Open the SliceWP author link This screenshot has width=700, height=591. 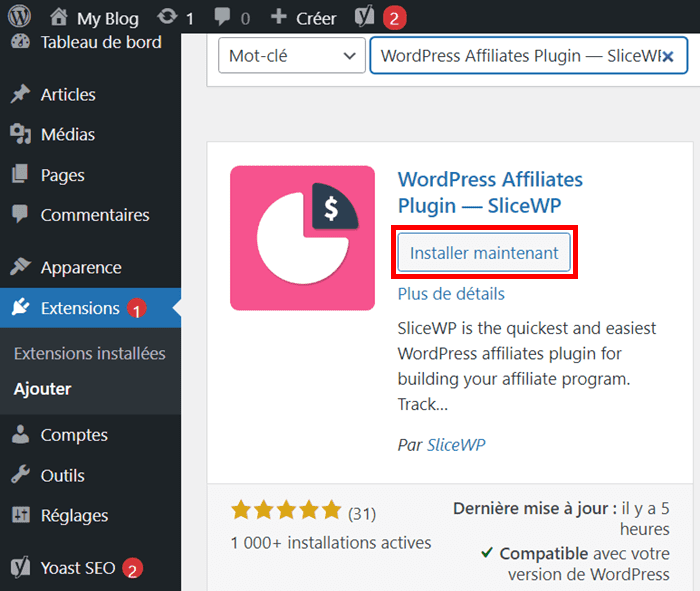[x=456, y=445]
